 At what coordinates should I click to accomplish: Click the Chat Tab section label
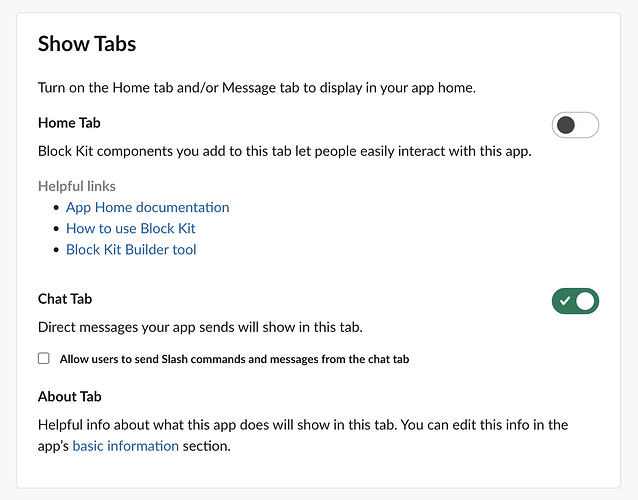tap(65, 298)
